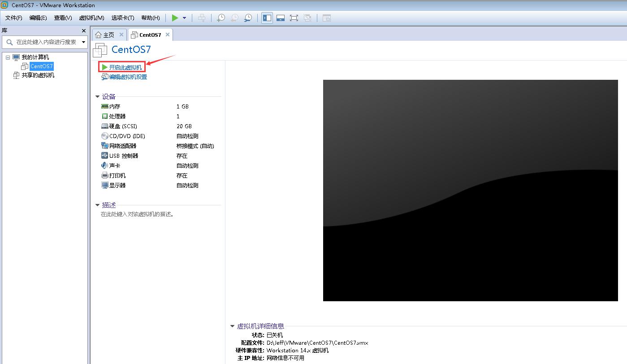Viewport: 627px width, 364px height.
Task: Click the 20 GB hard disk value
Action: click(184, 126)
